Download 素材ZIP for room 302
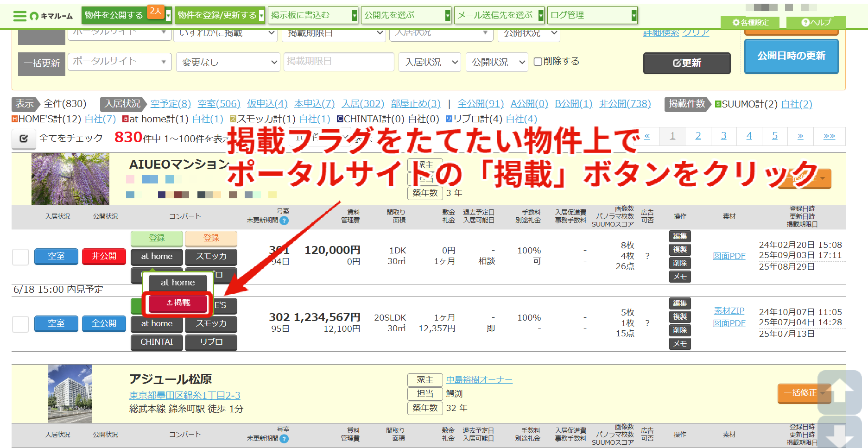Viewport: 868px width, 448px height. click(729, 311)
